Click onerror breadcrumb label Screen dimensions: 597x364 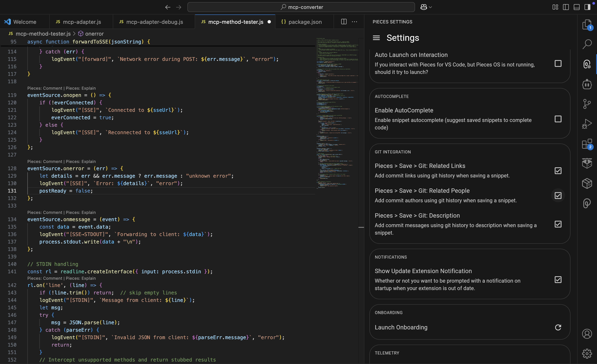click(94, 34)
